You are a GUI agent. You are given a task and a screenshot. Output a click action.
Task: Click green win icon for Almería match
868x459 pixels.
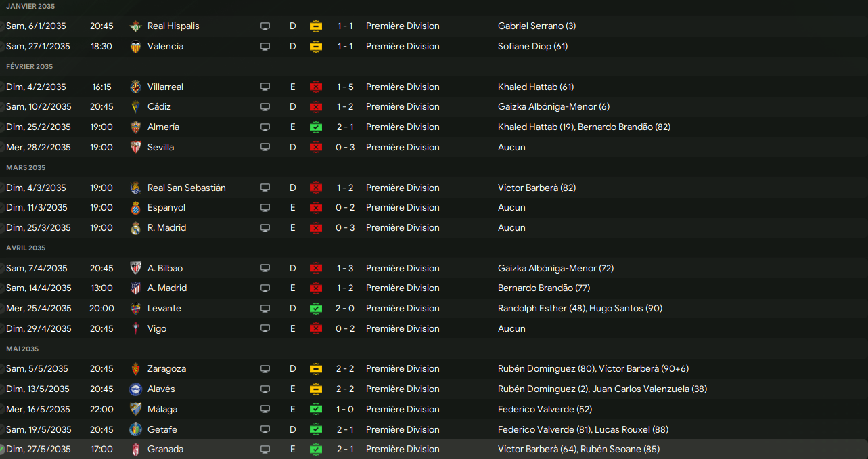(315, 127)
